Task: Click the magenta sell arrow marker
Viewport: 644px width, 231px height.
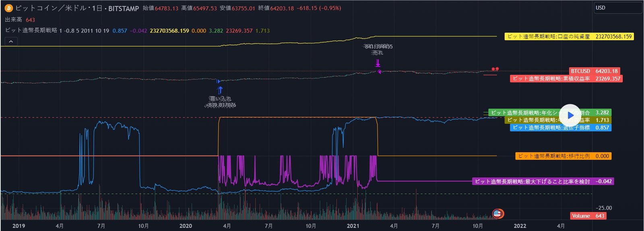Action: tap(378, 63)
